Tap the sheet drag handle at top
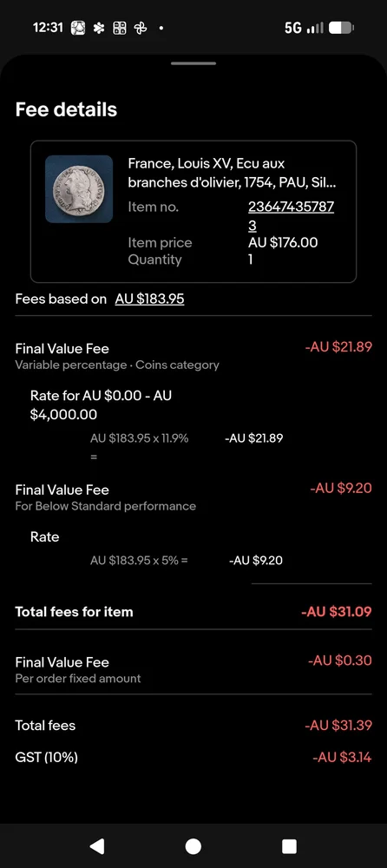387x868 pixels. pyautogui.click(x=193, y=63)
